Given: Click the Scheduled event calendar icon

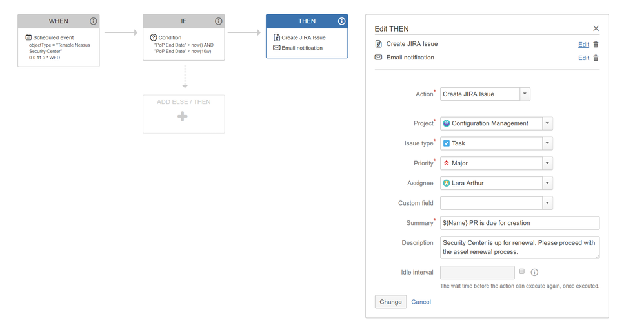Looking at the screenshot, I should click(29, 37).
